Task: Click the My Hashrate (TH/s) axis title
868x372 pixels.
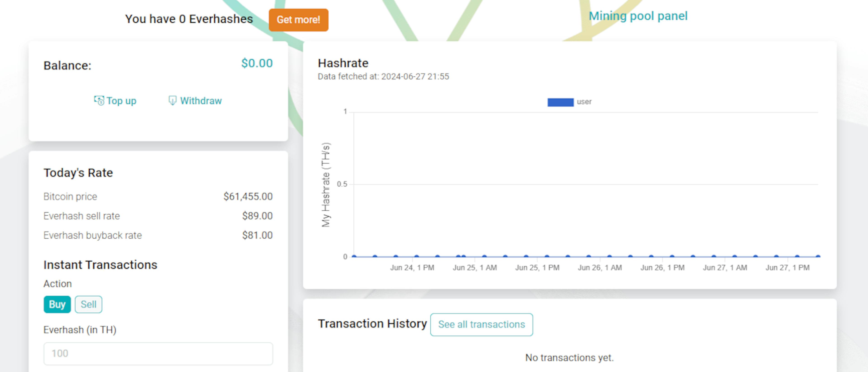Action: pyautogui.click(x=326, y=185)
